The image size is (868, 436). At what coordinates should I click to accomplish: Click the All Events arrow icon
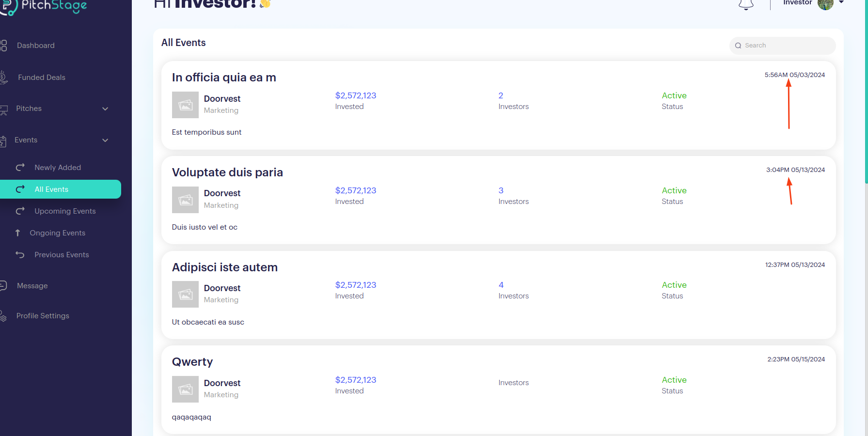pos(20,189)
